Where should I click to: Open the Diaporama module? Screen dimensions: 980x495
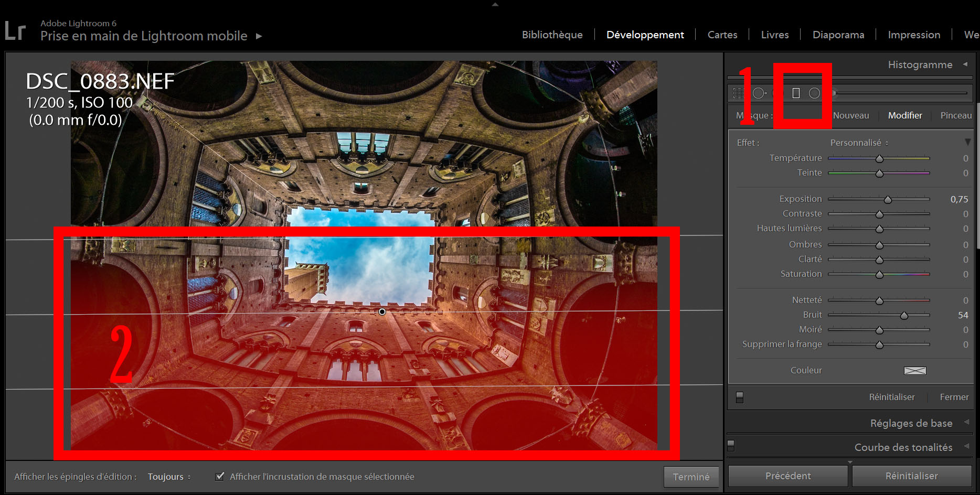click(838, 35)
